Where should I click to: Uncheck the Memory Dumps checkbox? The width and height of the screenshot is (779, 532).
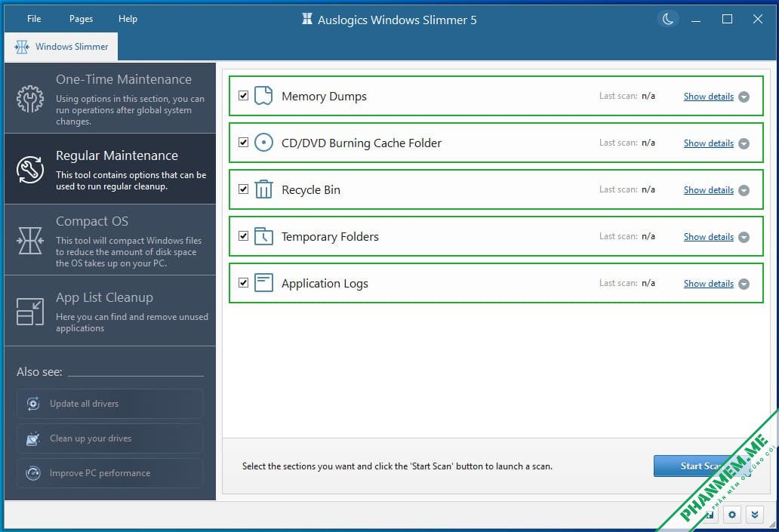243,95
